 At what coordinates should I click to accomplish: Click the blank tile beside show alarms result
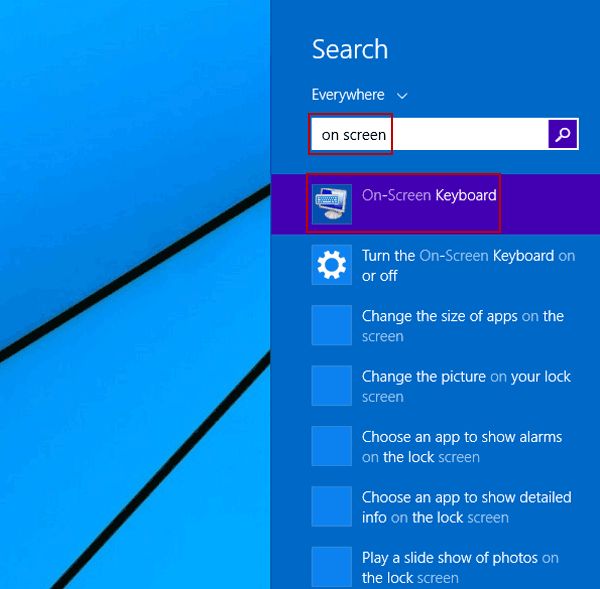click(x=332, y=446)
